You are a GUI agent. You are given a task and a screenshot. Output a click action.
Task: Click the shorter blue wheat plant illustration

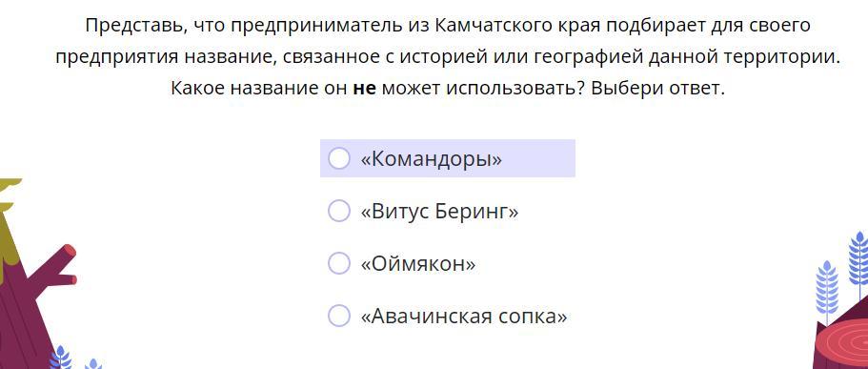coord(827,288)
